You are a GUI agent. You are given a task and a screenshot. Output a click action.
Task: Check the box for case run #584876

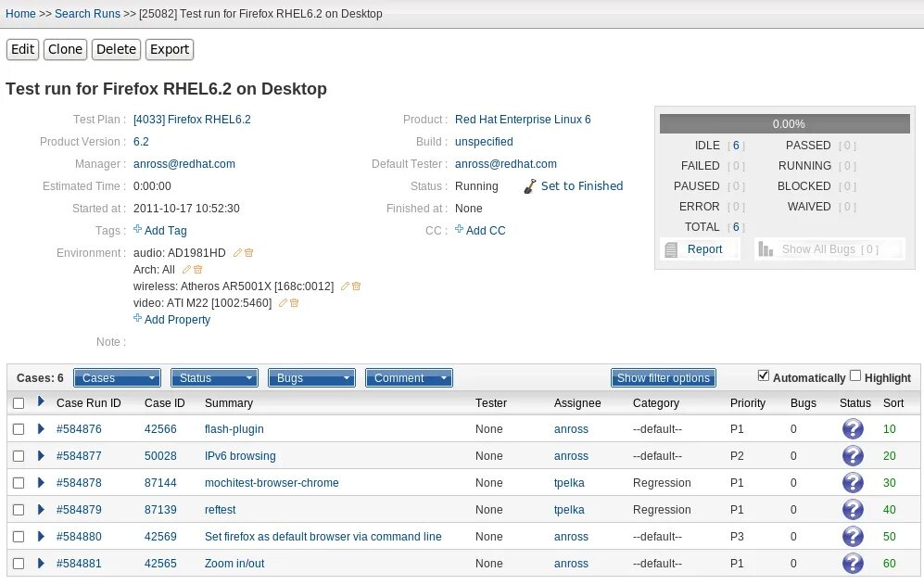(19, 429)
